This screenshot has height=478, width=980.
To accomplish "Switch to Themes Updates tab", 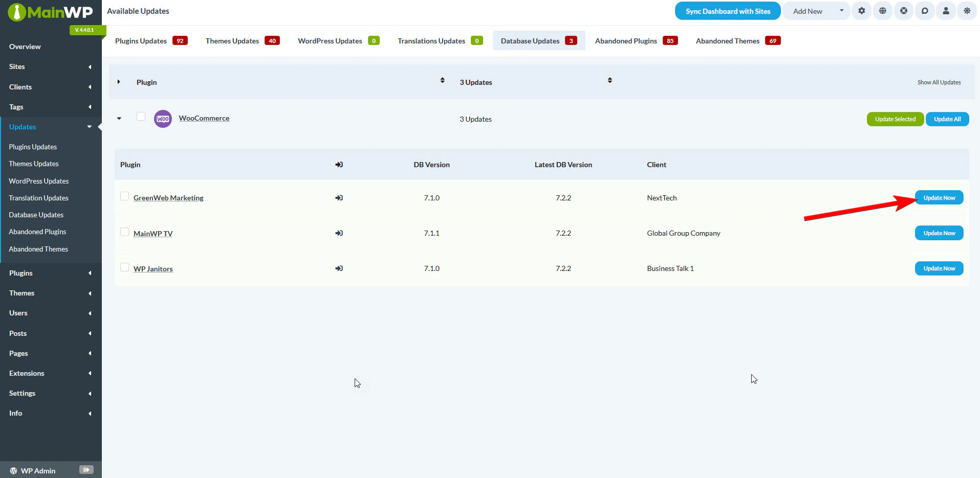I will (x=243, y=41).
